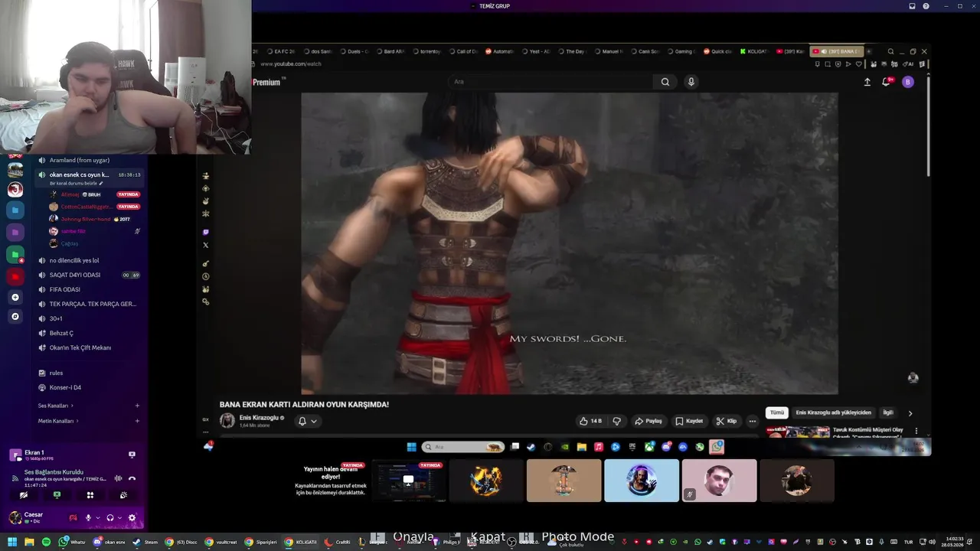The width and height of the screenshot is (980, 551).
Task: Open Discord user settings gear
Action: coord(132,518)
